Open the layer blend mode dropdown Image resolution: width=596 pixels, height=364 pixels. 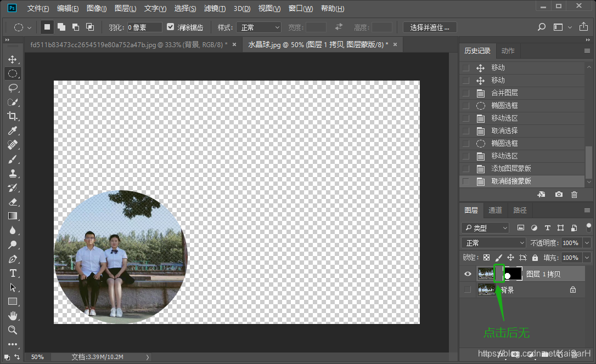click(x=493, y=243)
